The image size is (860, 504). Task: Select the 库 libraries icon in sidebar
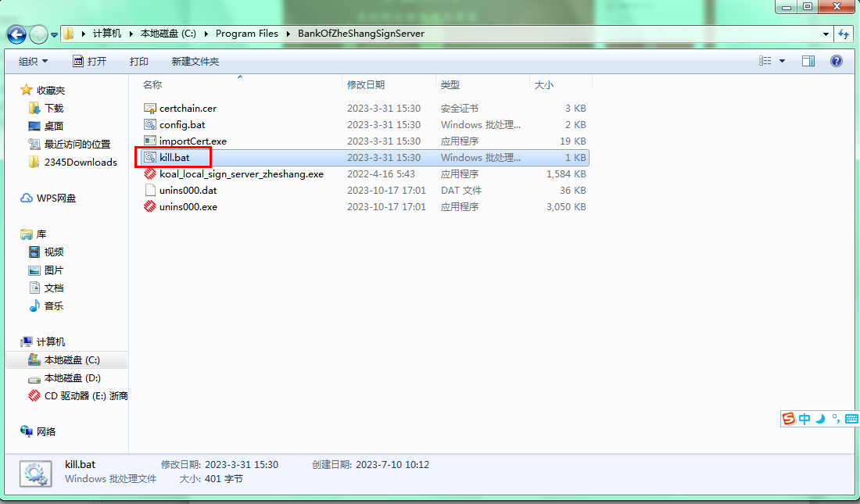[26, 234]
